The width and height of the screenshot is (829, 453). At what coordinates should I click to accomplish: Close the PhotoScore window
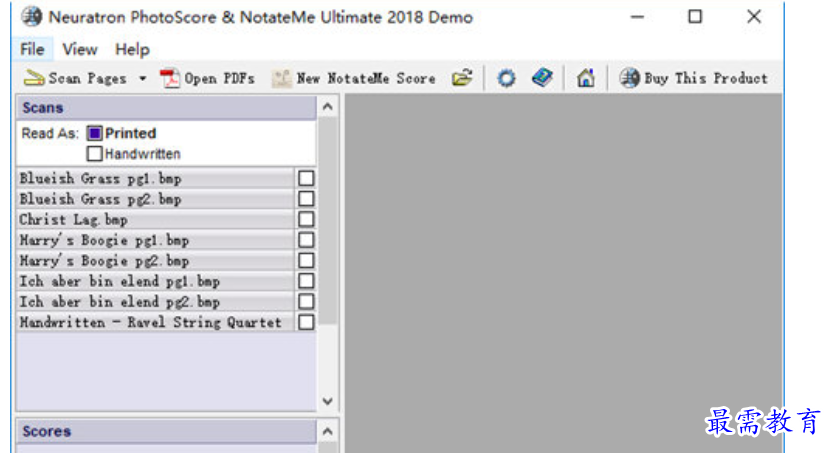pyautogui.click(x=754, y=17)
